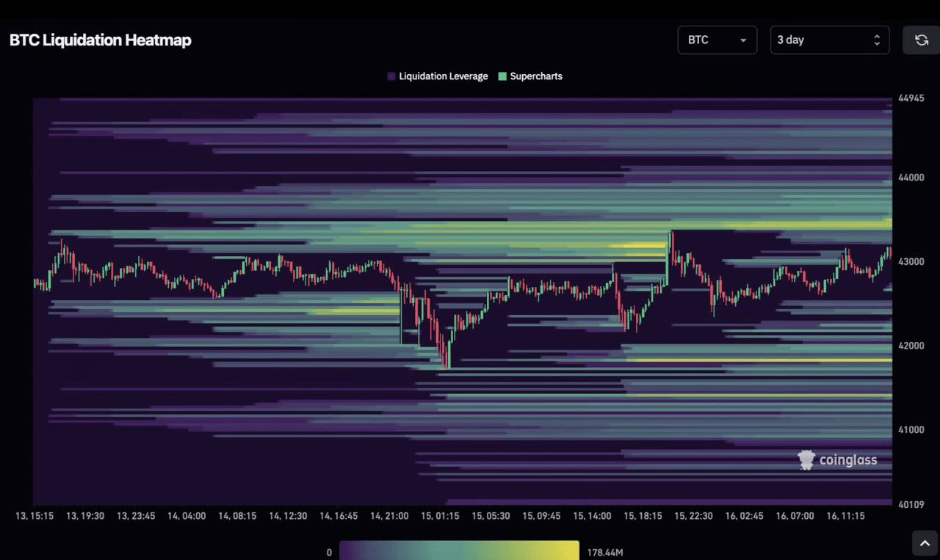Select the Liquidation Leverage legend label
Viewport: 940px width, 560px height.
[x=443, y=76]
